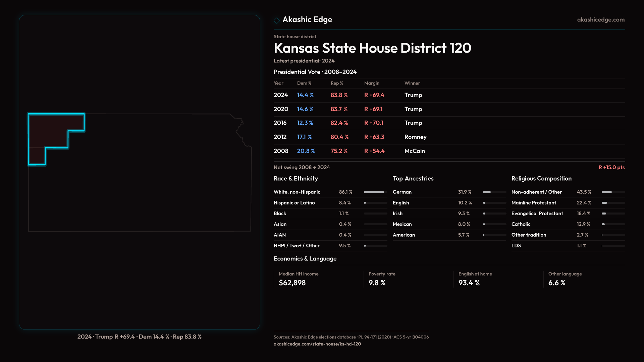The height and width of the screenshot is (362, 644).
Task: Click the Kansas State House District 120 title
Action: point(372,48)
